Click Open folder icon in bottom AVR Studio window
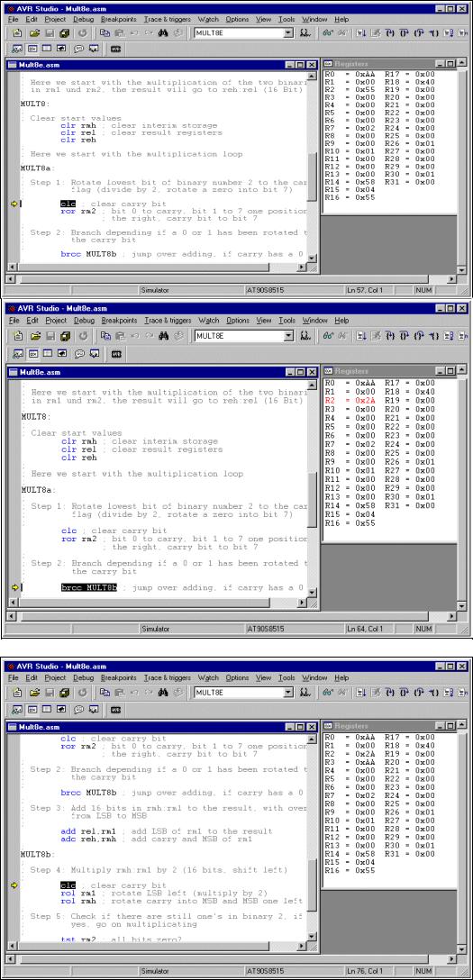The height and width of the screenshot is (980, 473). click(x=34, y=693)
